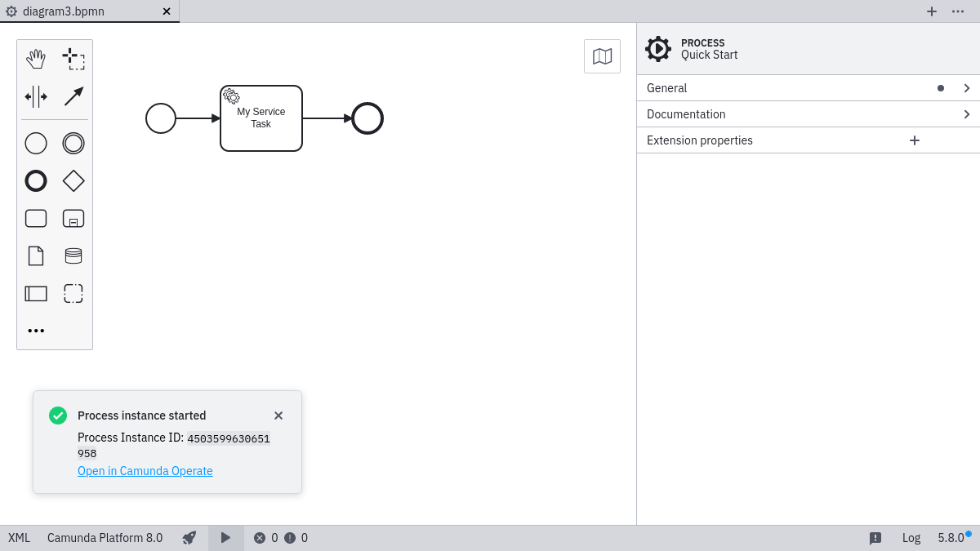Expand the General properties section
Screen dimensions: 980x551
point(807,87)
